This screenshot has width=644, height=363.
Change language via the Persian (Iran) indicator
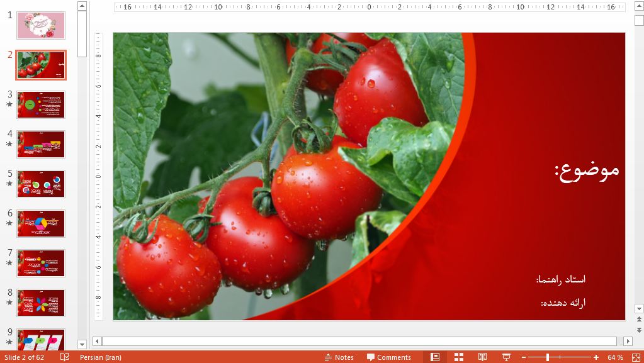coord(101,357)
